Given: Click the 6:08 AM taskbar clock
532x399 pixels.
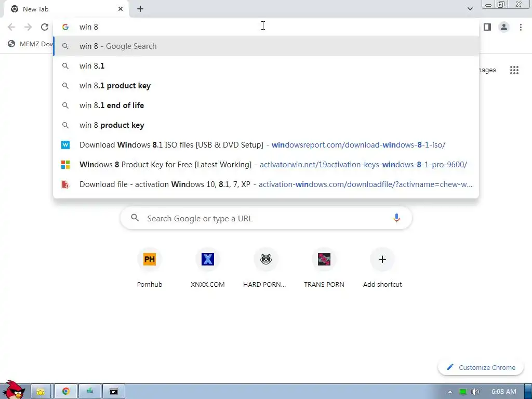Looking at the screenshot, I should pos(503,392).
